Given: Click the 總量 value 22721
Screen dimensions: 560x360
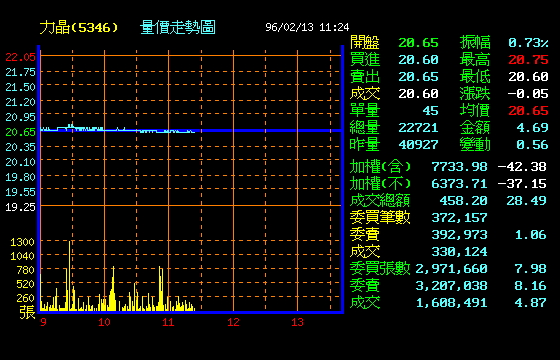Looking at the screenshot, I should pyautogui.click(x=418, y=128).
